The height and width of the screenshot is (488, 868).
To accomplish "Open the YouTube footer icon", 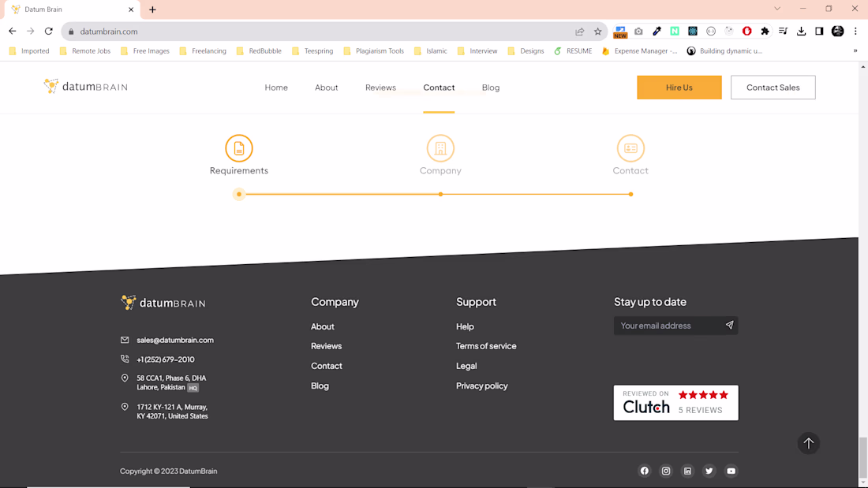I will [x=731, y=471].
